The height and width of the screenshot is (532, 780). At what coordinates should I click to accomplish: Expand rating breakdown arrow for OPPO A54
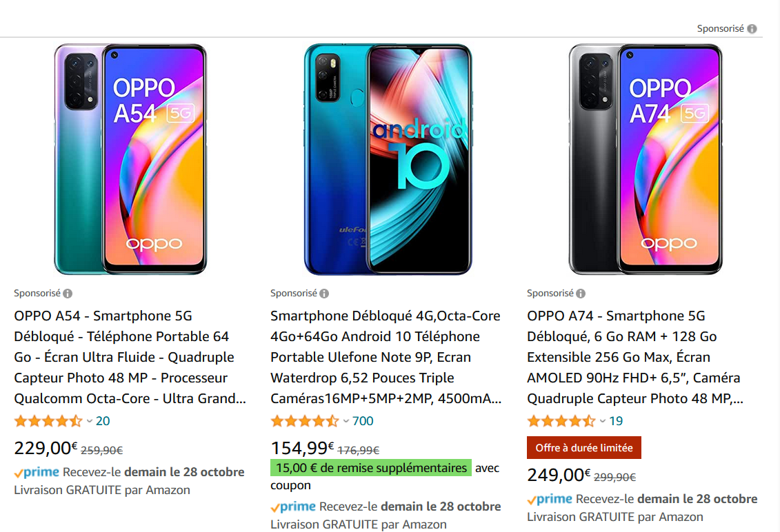(90, 421)
